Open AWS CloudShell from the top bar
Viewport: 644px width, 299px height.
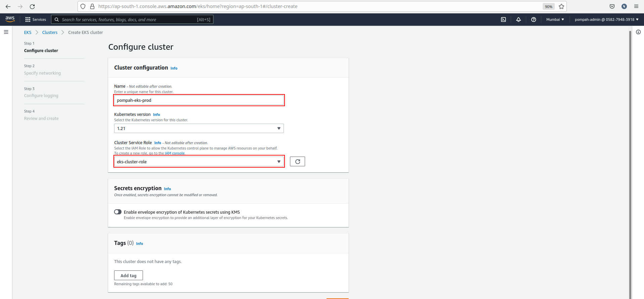[x=503, y=19]
